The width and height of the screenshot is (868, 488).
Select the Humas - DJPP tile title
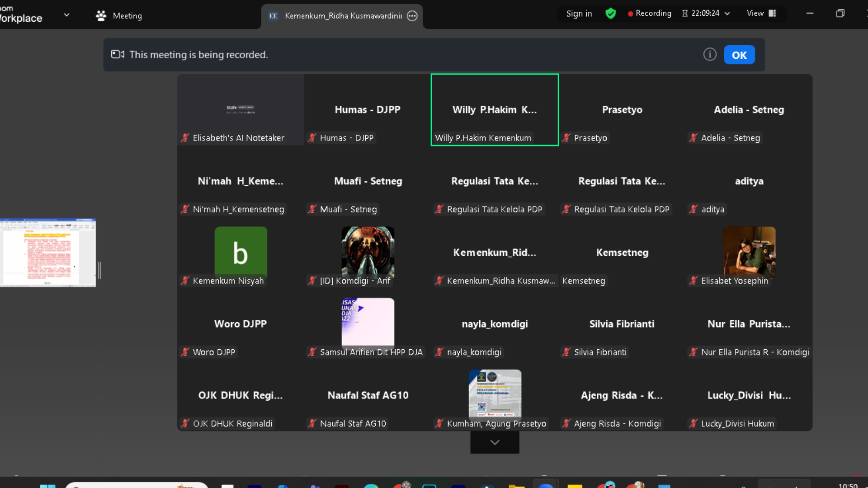click(x=368, y=110)
